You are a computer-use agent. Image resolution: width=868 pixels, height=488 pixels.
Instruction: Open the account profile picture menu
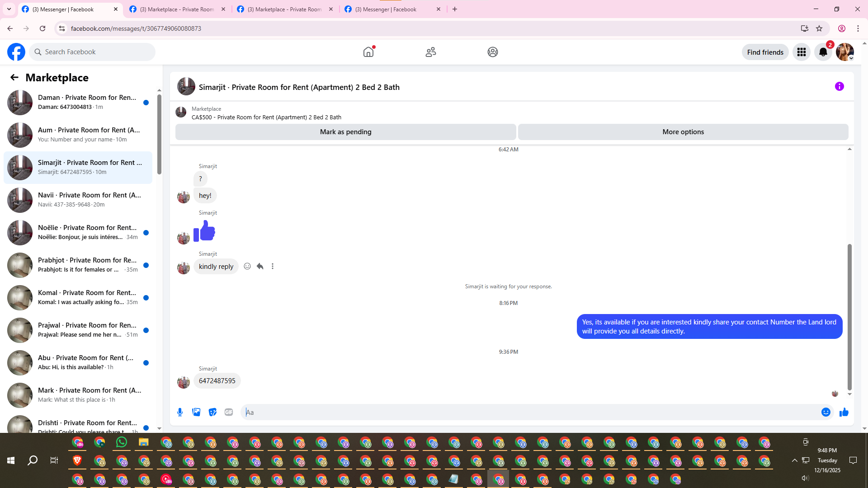click(845, 52)
